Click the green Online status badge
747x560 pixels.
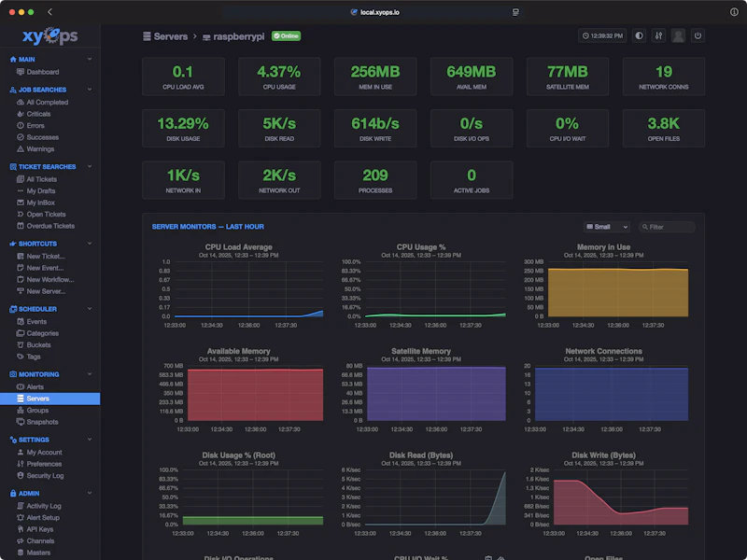286,35
